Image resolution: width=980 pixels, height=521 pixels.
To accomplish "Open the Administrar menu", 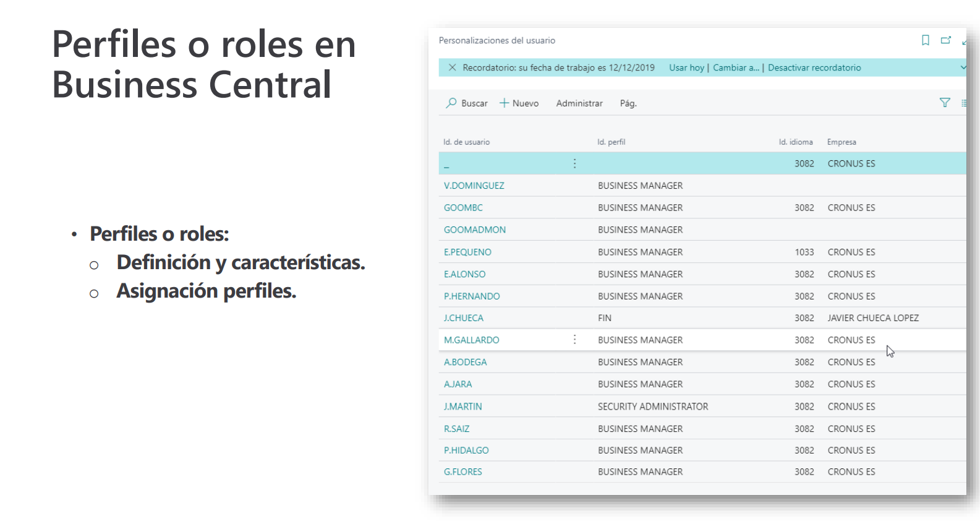I will [579, 103].
